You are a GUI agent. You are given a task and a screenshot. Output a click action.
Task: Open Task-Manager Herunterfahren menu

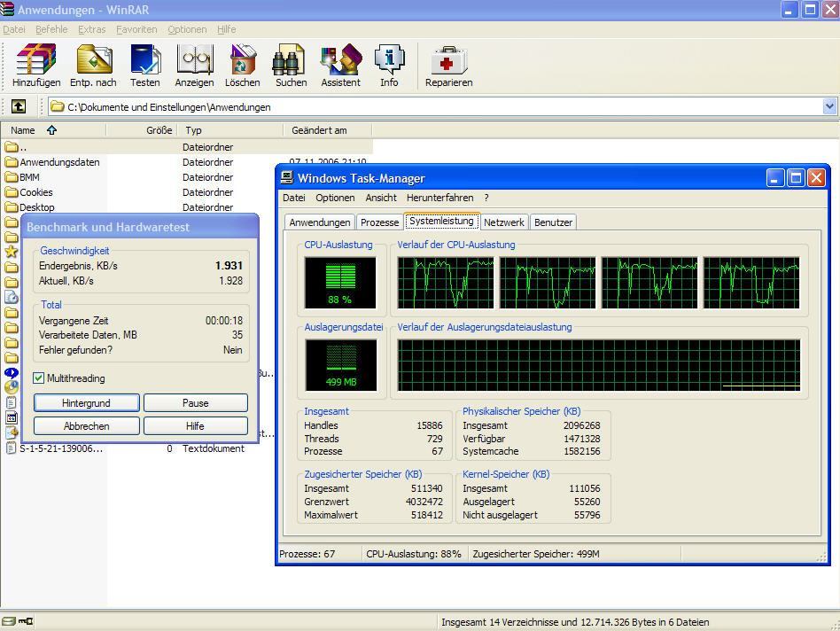439,198
